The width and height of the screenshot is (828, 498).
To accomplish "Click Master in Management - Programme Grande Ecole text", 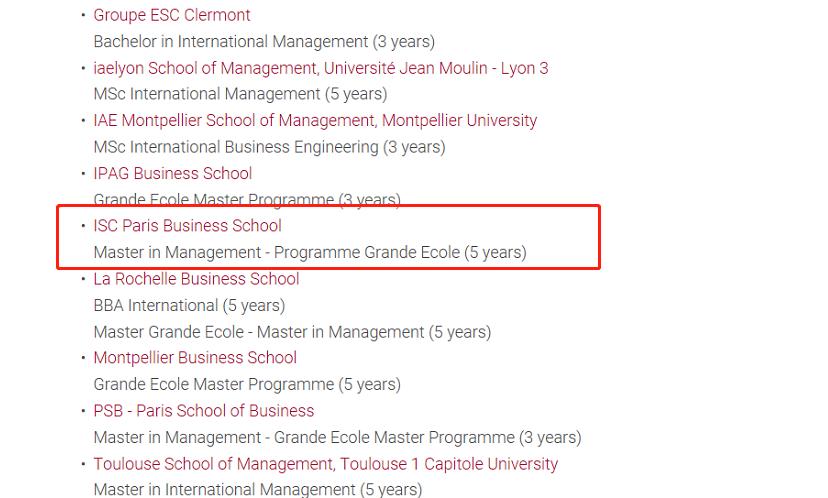I will [x=310, y=253].
